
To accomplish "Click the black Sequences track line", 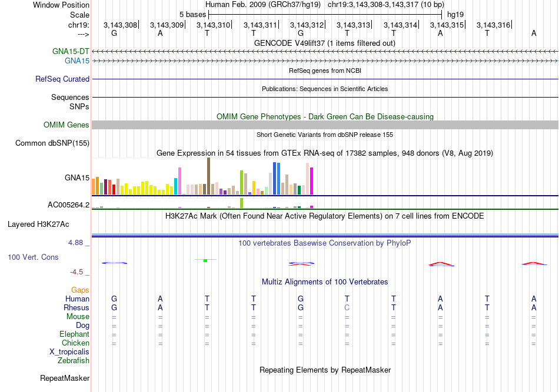I will [x=325, y=97].
